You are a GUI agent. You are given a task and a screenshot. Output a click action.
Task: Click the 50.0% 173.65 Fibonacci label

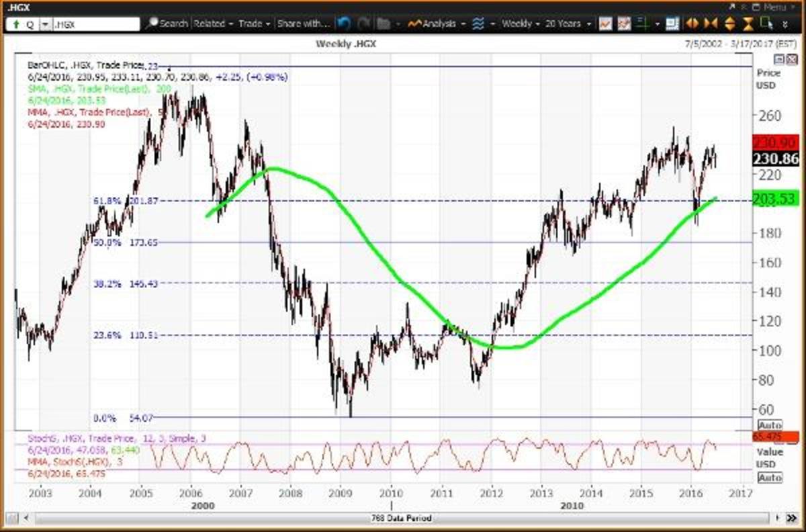point(125,242)
